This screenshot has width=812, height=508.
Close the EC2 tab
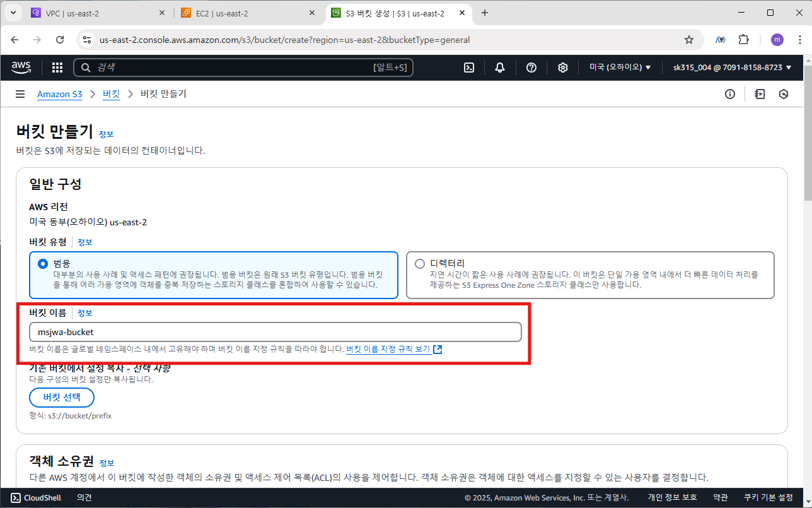[312, 13]
